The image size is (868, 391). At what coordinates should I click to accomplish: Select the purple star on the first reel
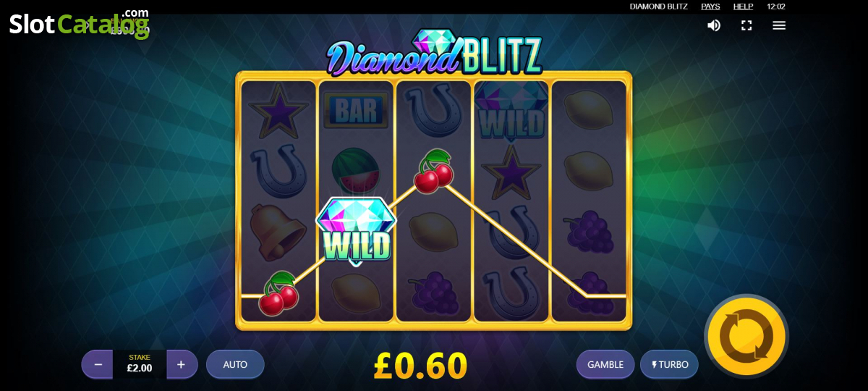click(278, 111)
